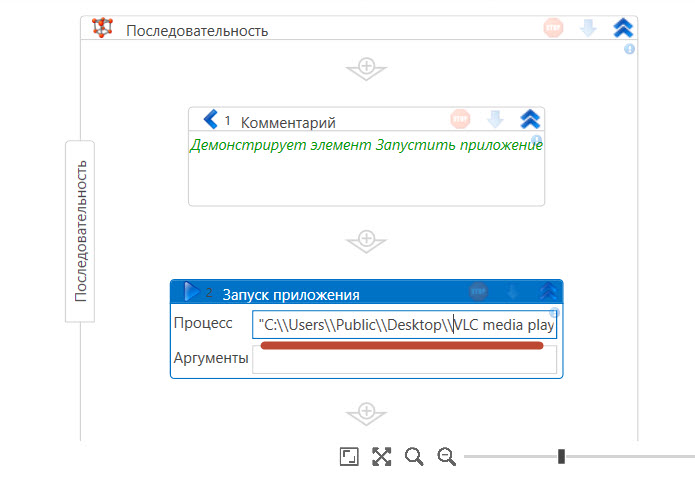Click the play icon on Запуск приложения block
The width and height of the screenshot is (695, 484).
pos(192,292)
